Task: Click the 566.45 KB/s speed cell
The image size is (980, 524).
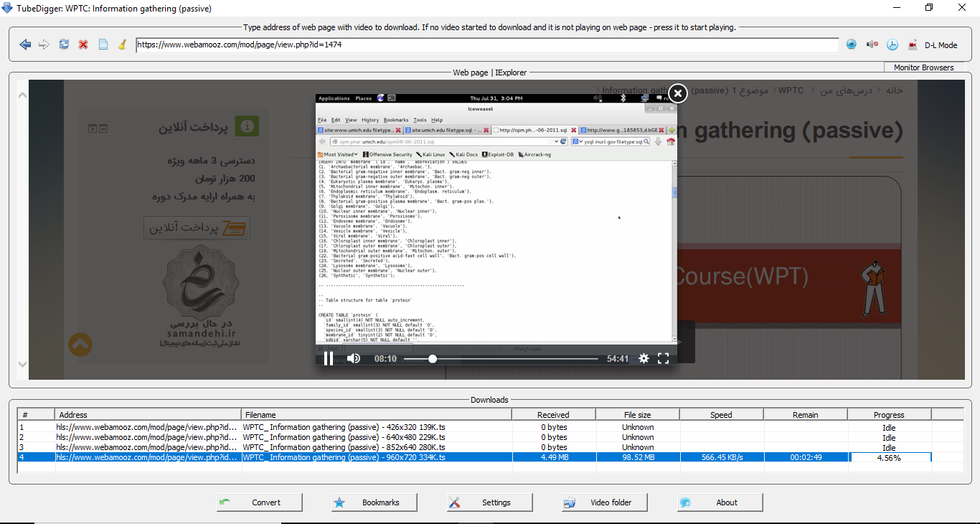Action: click(x=721, y=457)
